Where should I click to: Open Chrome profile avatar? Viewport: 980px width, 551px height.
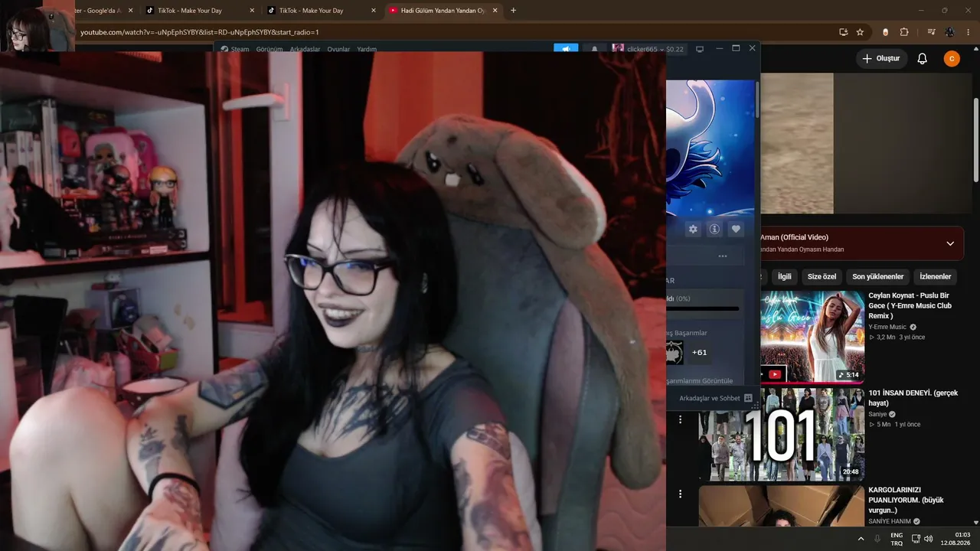950,32
